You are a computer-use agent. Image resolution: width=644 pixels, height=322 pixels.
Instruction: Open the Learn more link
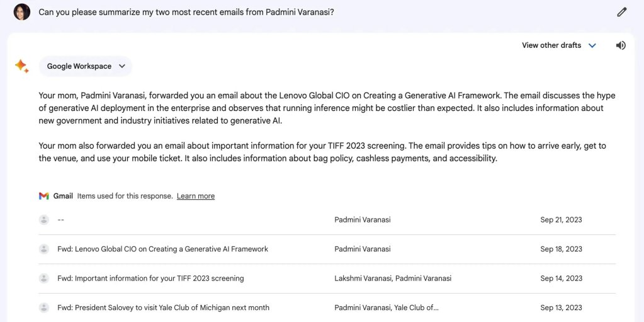(196, 196)
